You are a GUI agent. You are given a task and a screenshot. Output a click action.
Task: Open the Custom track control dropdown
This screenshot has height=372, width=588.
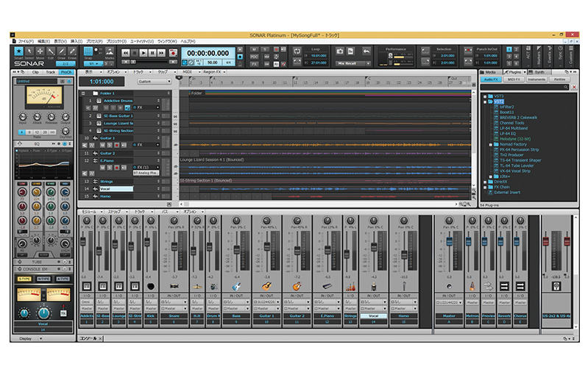pos(155,82)
